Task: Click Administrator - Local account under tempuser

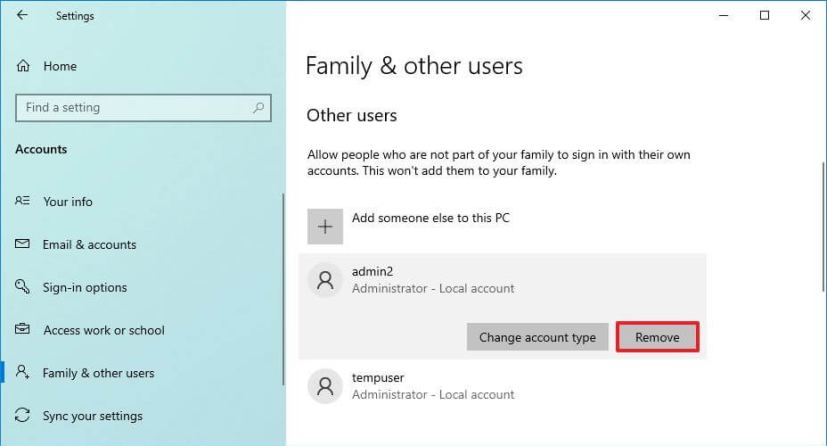Action: point(433,394)
